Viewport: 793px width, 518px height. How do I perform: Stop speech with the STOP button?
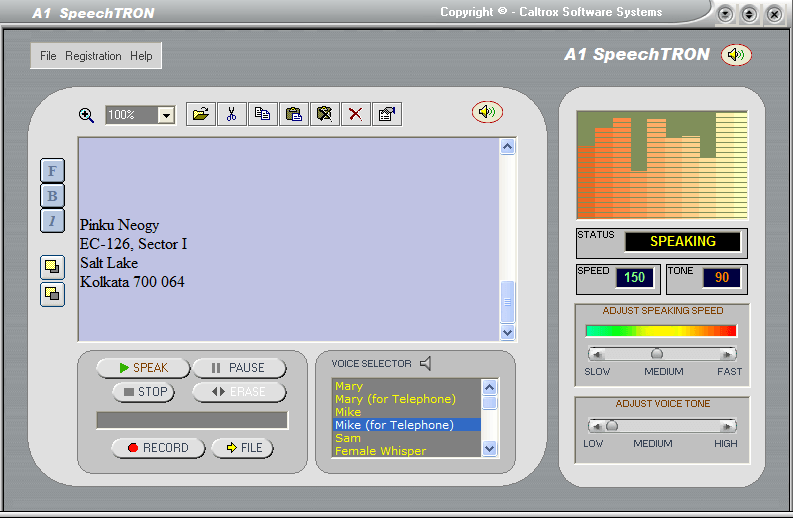144,392
